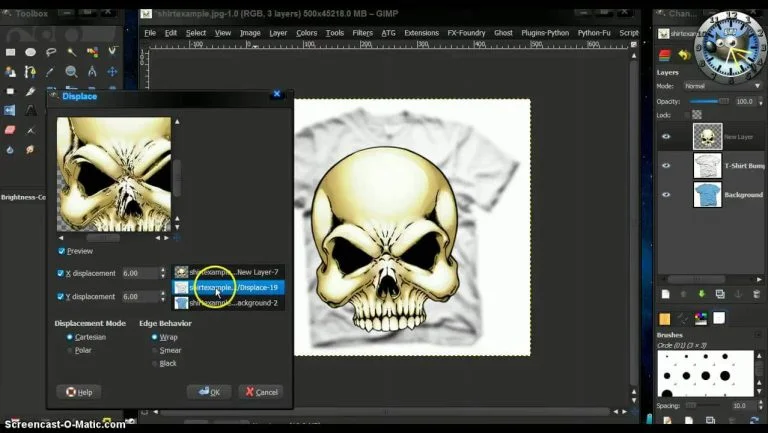Hide the Background layer with eye icon
Viewport: 768px width, 433px height.
coord(666,194)
